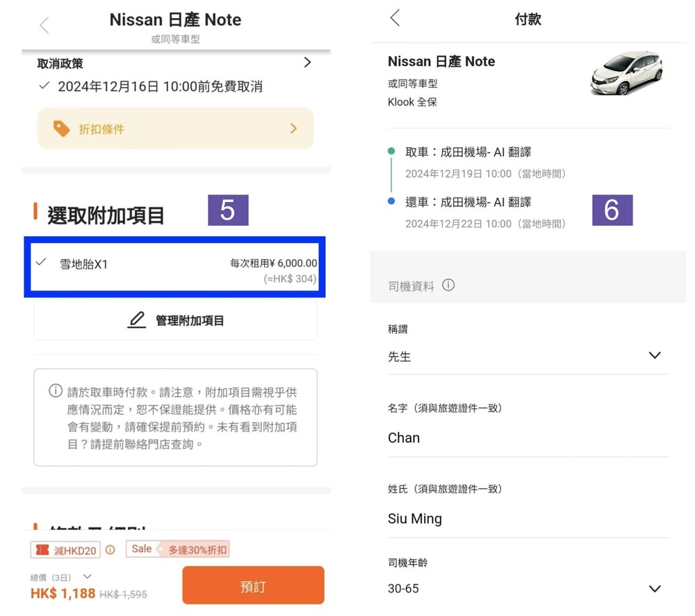Click the back arrow on the Nissan Note page
Image resolution: width=695 pixels, height=616 pixels.
[44, 24]
